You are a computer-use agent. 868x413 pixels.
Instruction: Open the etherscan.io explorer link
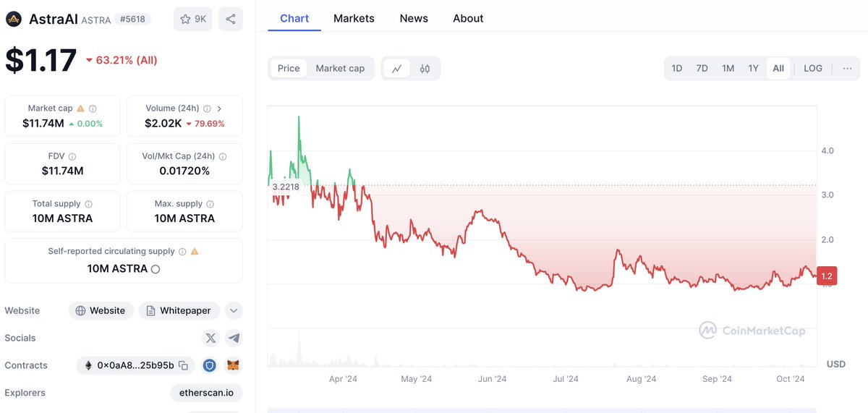click(206, 393)
